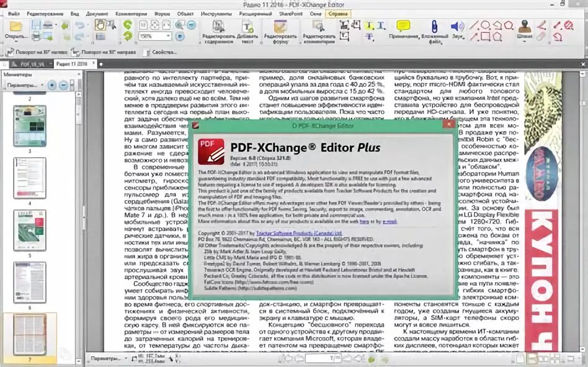Screen dimensions: 588x367
Task: Select page 7 thumbnail
Action: [x=30, y=335]
